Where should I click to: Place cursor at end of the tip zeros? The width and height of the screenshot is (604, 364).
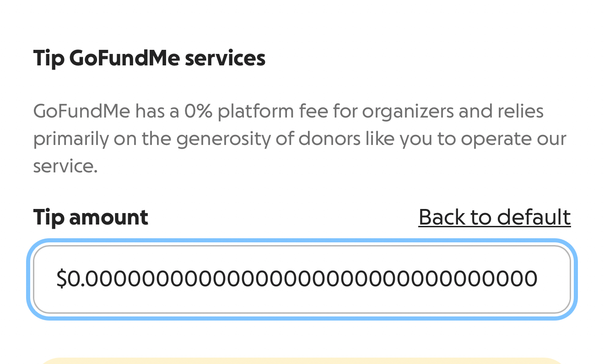pos(537,279)
